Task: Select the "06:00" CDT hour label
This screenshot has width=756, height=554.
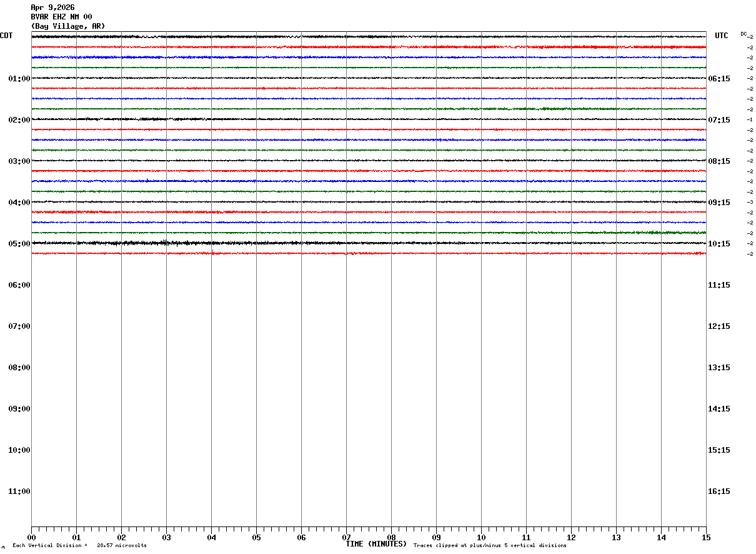Action: 19,285
